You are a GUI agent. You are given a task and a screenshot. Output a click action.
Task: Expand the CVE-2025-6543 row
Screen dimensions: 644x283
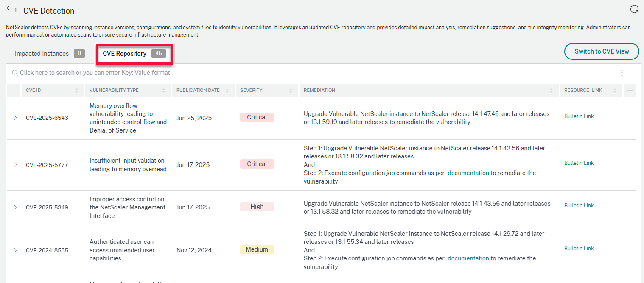(x=15, y=118)
